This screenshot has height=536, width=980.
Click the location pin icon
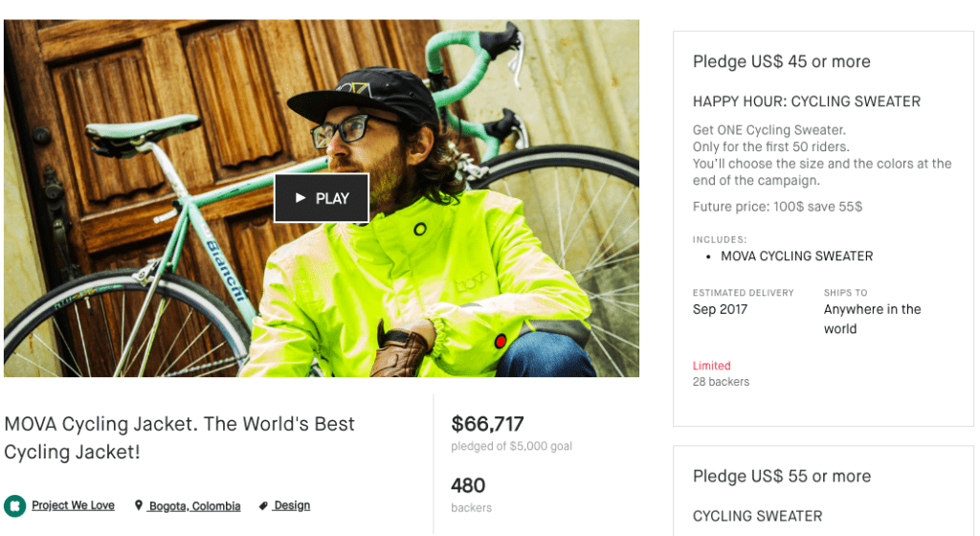[139, 505]
